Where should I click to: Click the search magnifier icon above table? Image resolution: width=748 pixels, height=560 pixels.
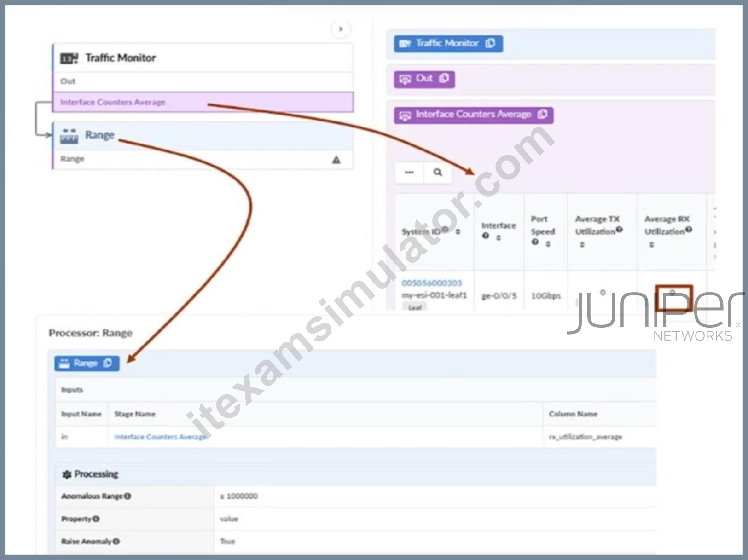pyautogui.click(x=438, y=172)
